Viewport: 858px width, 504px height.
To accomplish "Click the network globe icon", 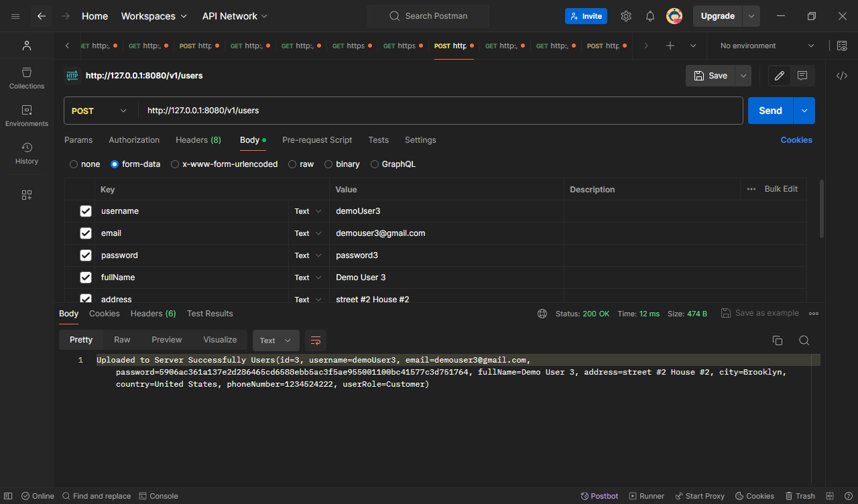I will (x=542, y=314).
